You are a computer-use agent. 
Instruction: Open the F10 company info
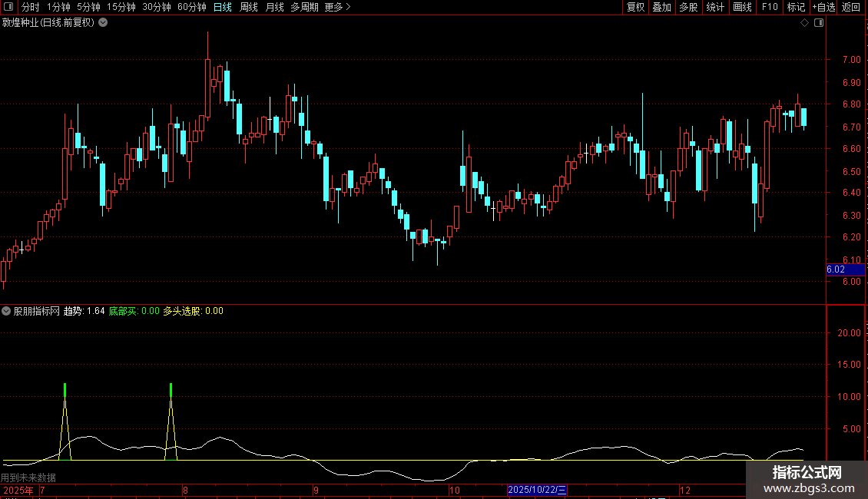coord(770,7)
